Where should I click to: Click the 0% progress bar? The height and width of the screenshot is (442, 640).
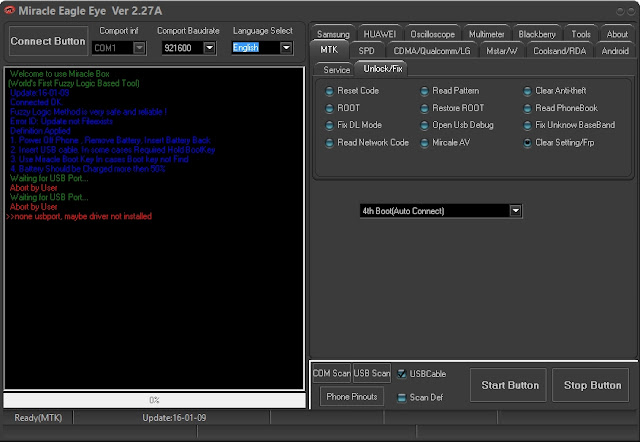pos(154,400)
